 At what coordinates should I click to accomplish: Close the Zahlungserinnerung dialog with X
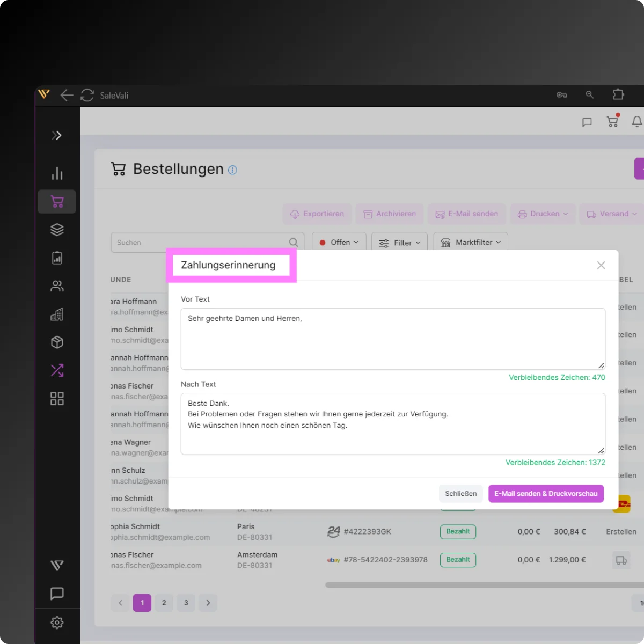tap(601, 265)
